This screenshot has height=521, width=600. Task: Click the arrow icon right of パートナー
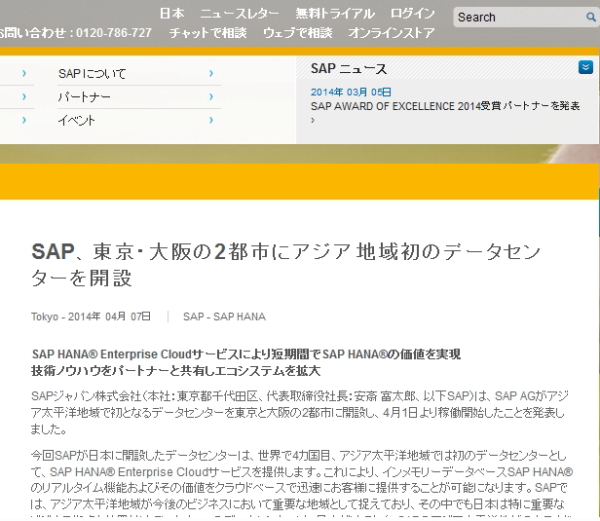211,97
